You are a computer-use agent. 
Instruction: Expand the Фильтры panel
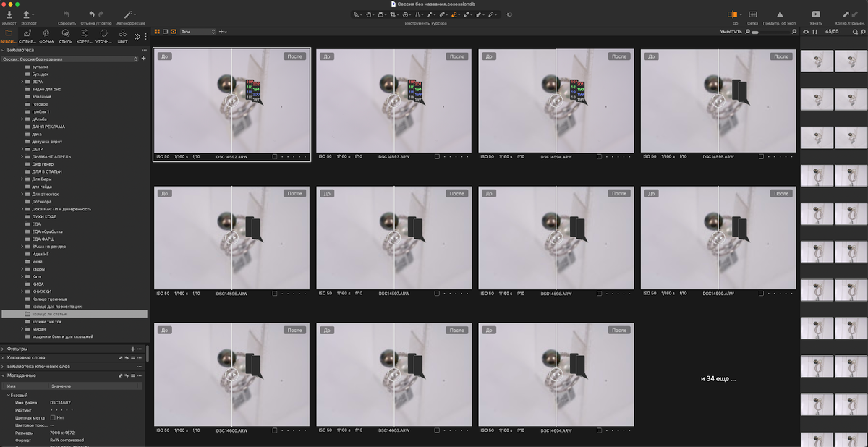coord(3,349)
